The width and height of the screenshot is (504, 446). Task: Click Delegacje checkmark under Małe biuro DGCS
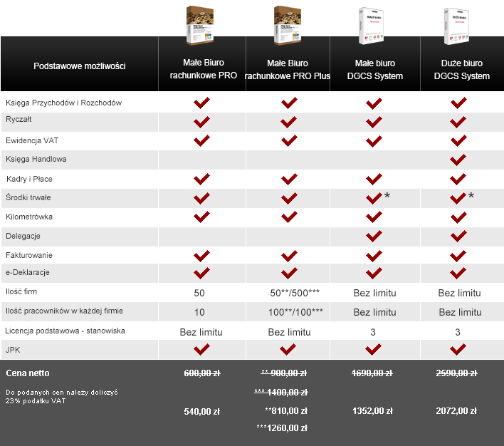[374, 237]
